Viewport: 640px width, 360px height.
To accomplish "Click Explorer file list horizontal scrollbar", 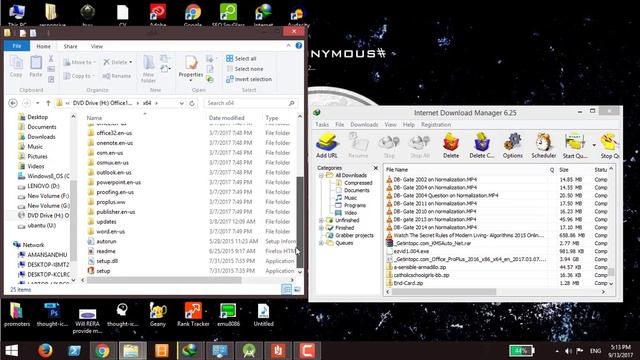I will click(x=164, y=280).
